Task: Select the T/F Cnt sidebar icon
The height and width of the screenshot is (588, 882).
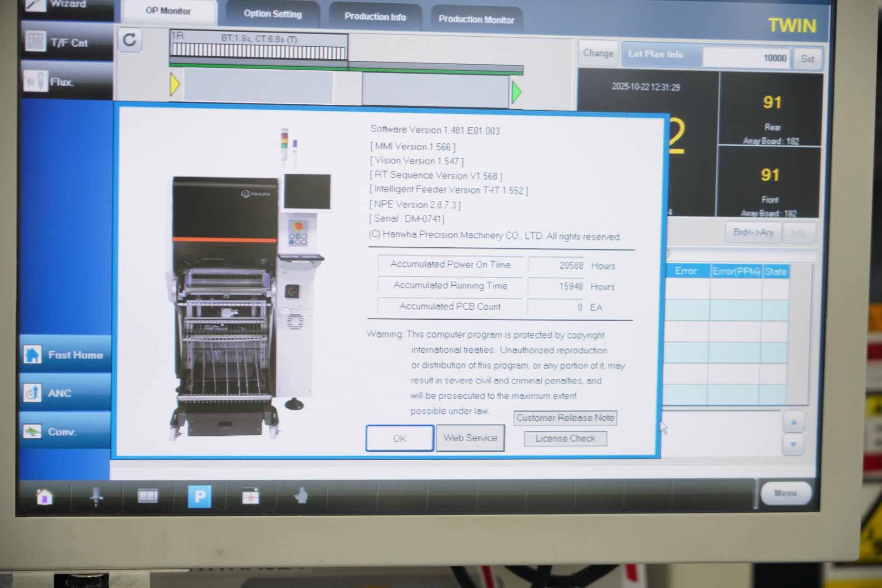Action: pyautogui.click(x=64, y=42)
